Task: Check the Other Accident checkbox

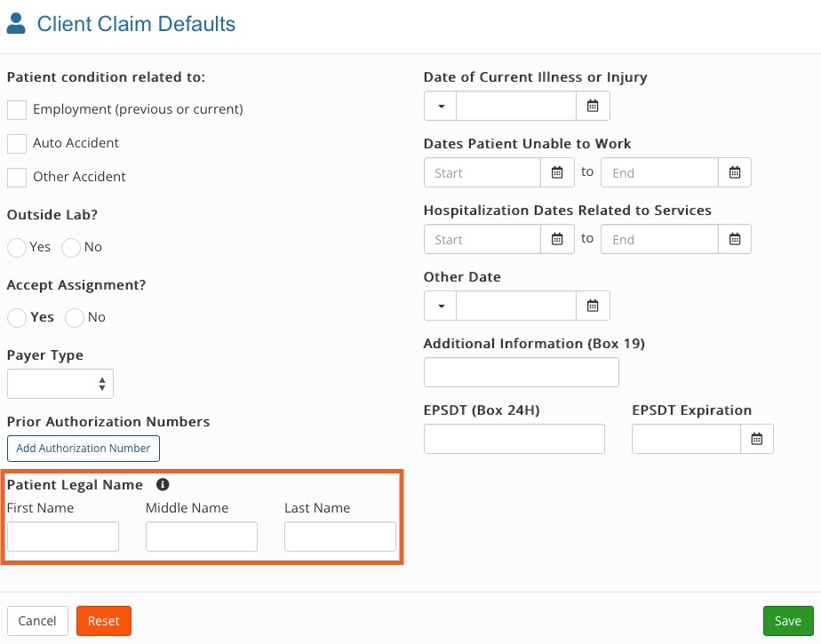Action: click(x=17, y=178)
